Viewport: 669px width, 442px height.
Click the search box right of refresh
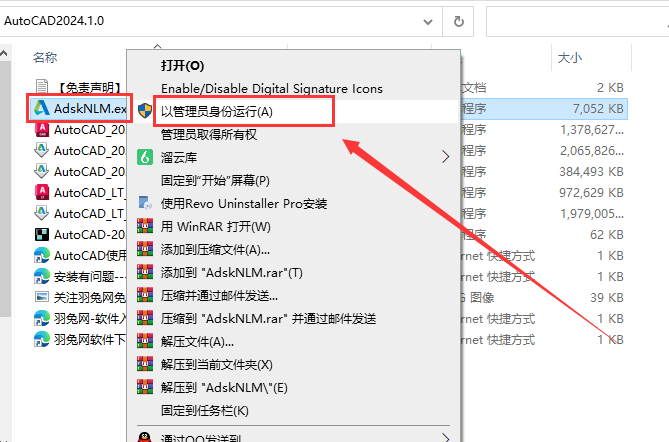(x=577, y=21)
